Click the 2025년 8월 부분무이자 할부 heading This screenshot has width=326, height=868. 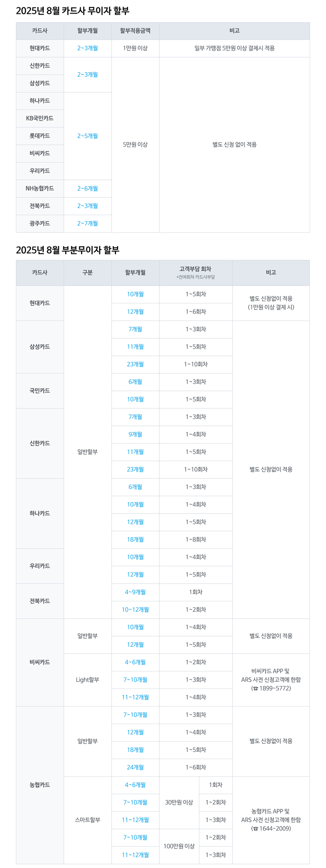(68, 250)
